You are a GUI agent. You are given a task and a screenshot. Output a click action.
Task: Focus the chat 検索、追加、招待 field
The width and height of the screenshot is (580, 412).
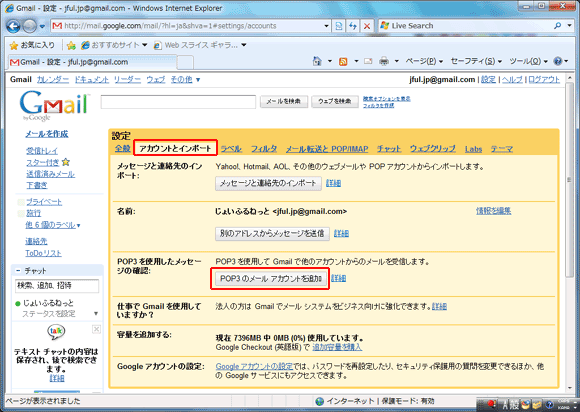point(57,286)
